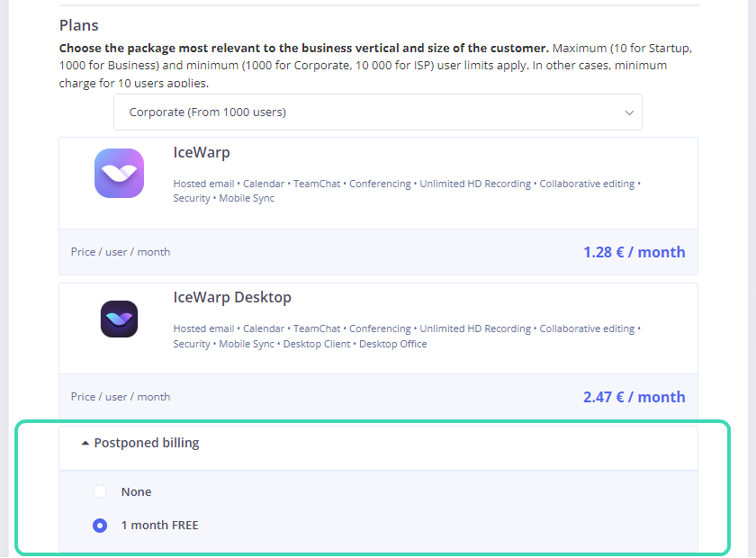
Task: Click the IceWarp plan title
Action: click(202, 152)
